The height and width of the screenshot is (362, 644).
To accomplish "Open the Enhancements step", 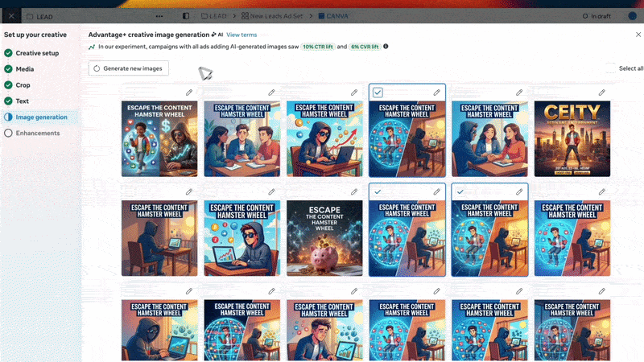I will [37, 134].
